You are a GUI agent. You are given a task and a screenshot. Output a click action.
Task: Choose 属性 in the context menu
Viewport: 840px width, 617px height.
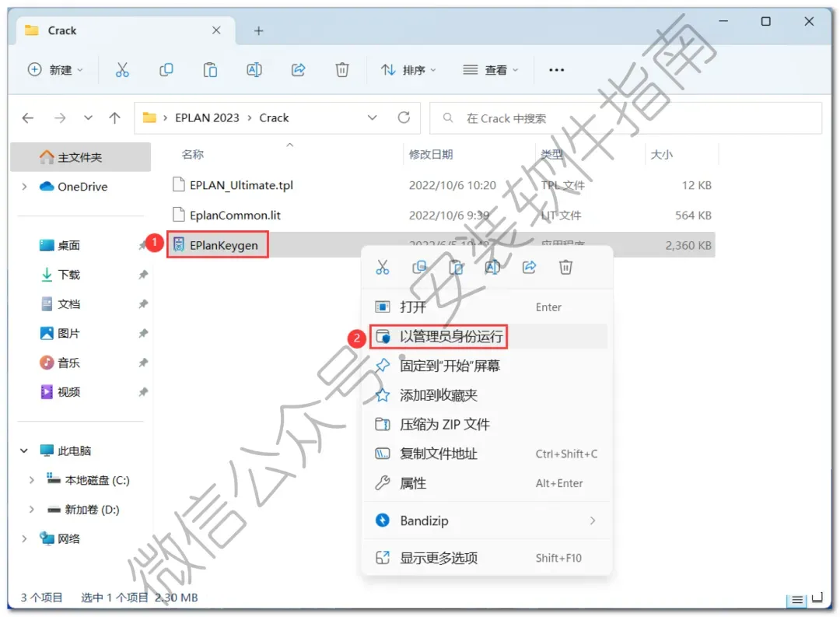point(488,483)
